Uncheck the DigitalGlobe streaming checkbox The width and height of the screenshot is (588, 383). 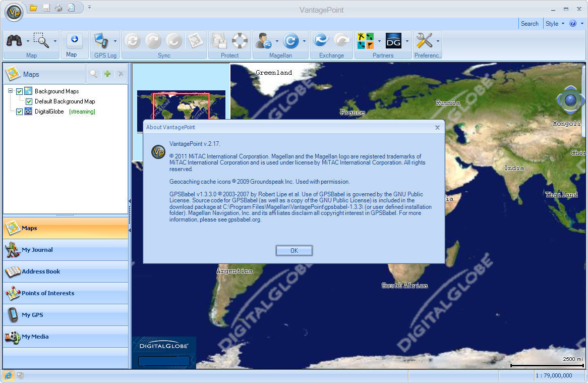coord(19,112)
